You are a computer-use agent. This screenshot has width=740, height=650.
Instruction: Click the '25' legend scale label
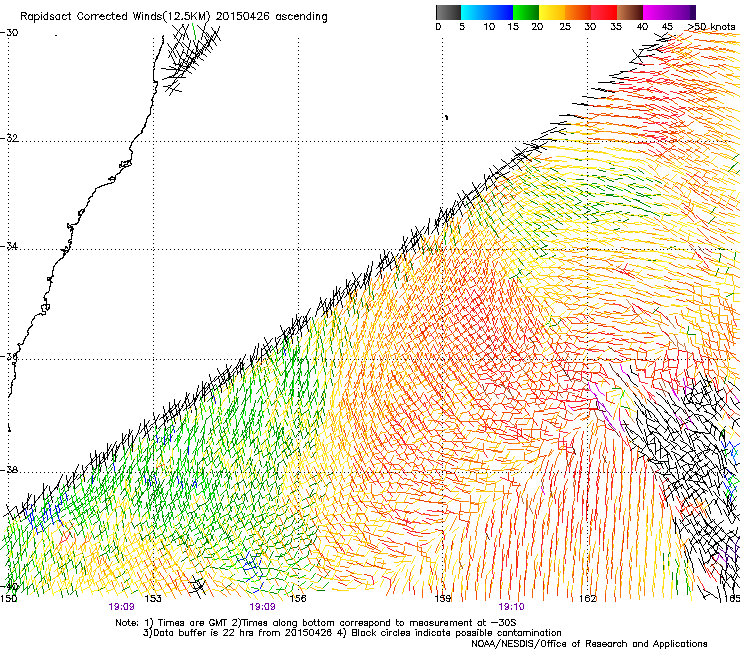click(x=565, y=27)
